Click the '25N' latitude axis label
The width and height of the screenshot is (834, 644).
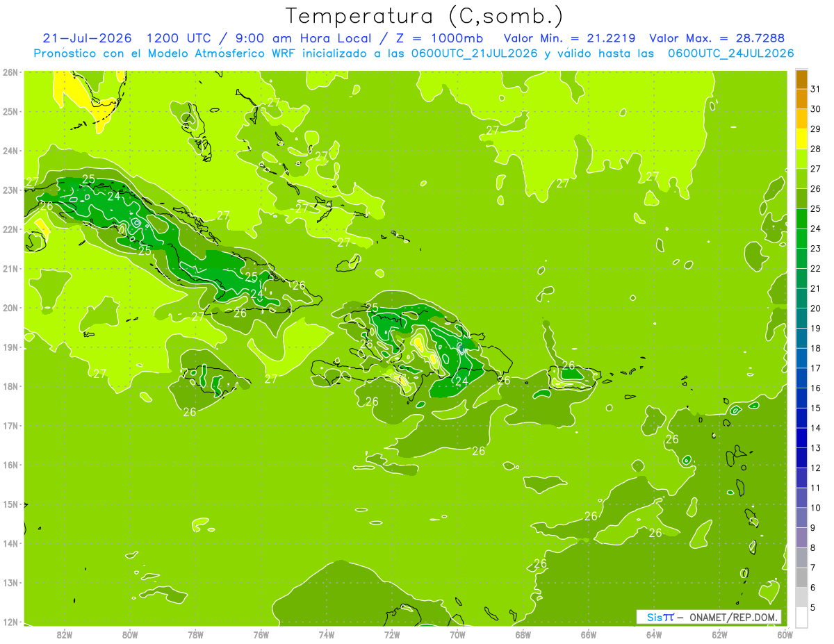coord(10,112)
